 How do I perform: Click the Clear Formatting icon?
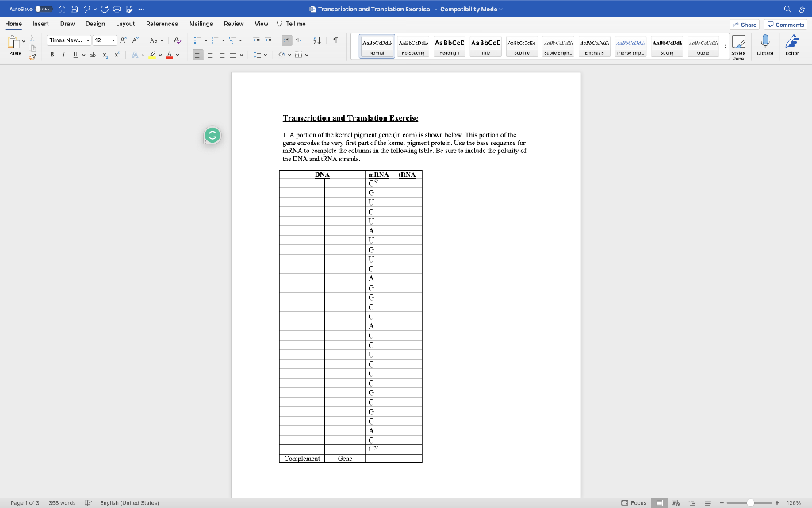[x=177, y=40]
